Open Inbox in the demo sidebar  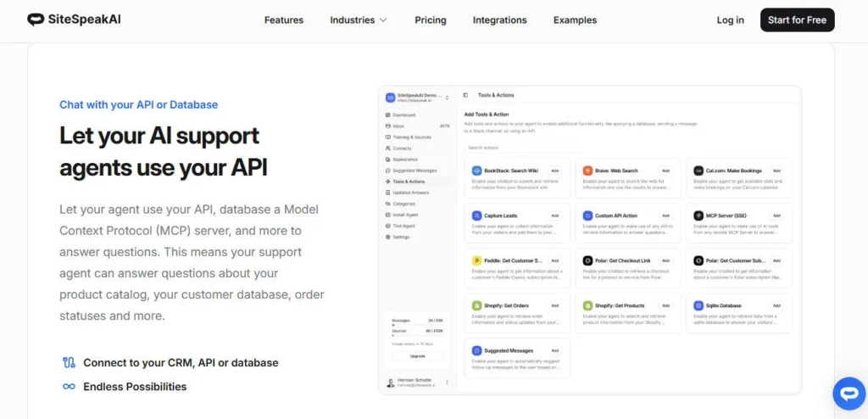(418, 126)
